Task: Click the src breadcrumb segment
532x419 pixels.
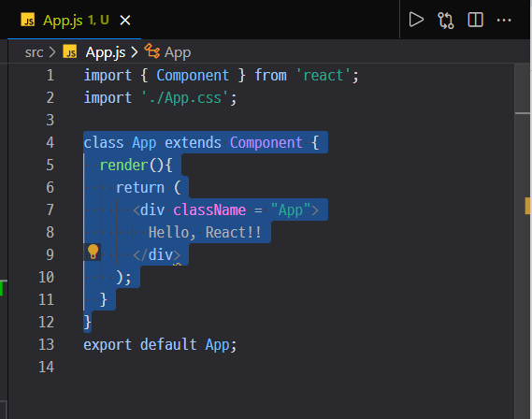Action: 34,52
